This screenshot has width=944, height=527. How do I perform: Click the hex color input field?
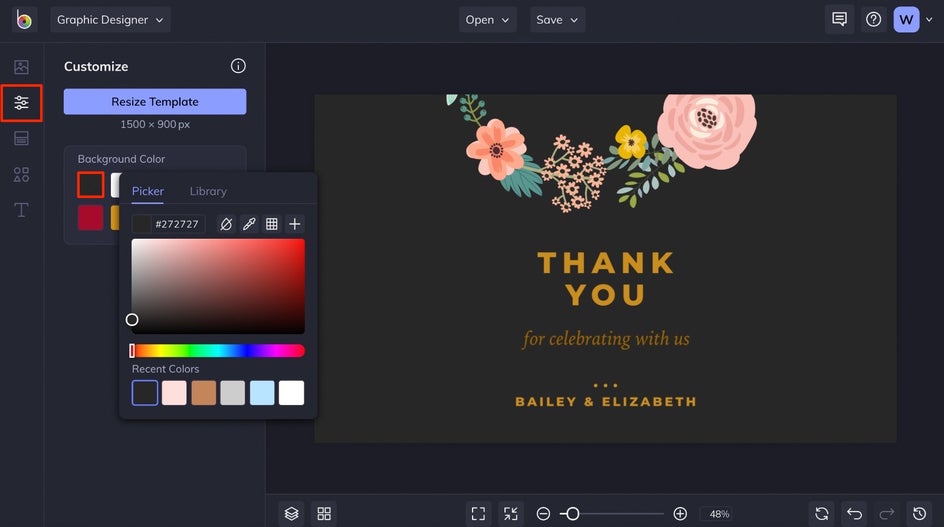[178, 224]
